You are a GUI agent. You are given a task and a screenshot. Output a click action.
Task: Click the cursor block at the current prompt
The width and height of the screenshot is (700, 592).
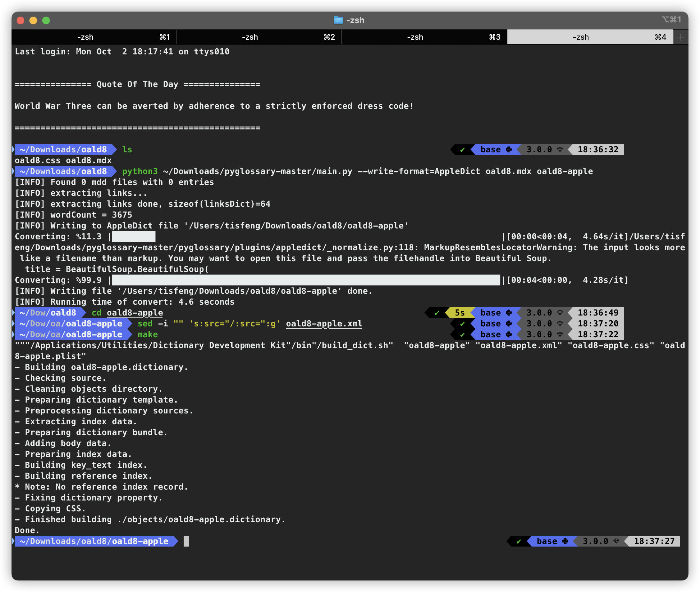[186, 541]
